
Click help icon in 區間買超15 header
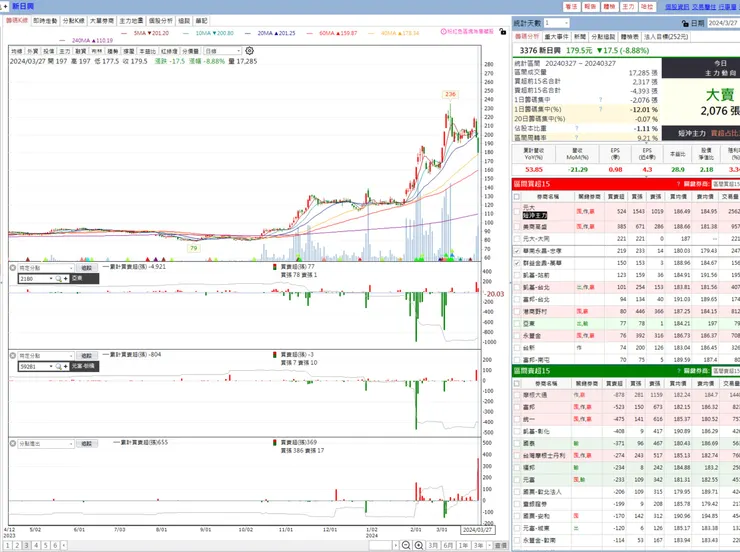click(x=678, y=184)
